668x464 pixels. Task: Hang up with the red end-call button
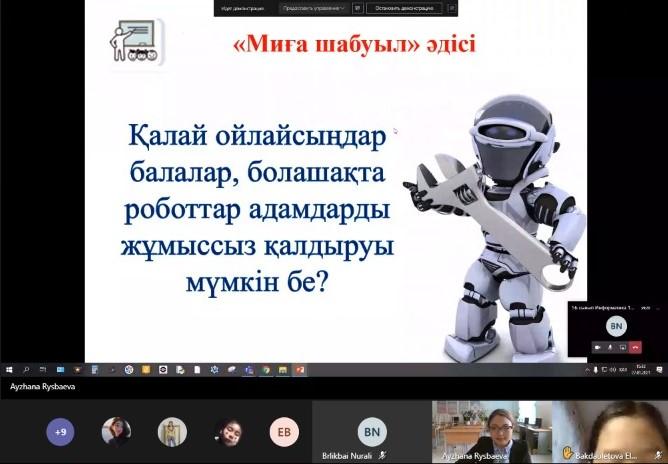click(636, 345)
